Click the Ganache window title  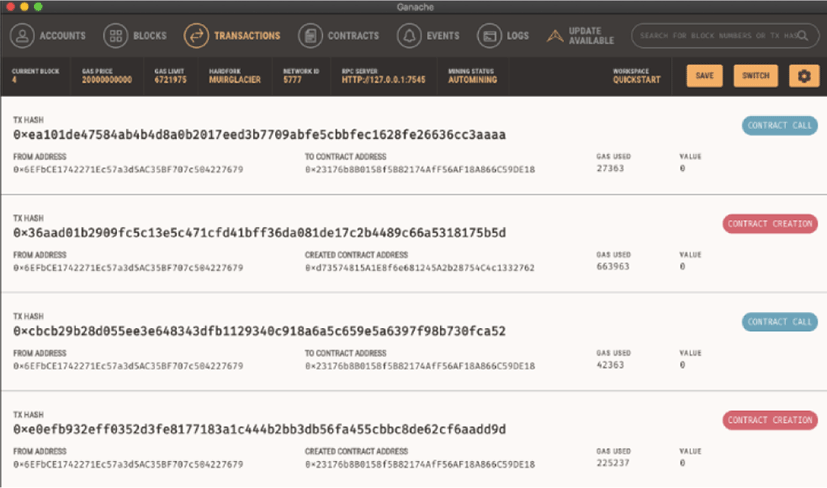pyautogui.click(x=415, y=7)
